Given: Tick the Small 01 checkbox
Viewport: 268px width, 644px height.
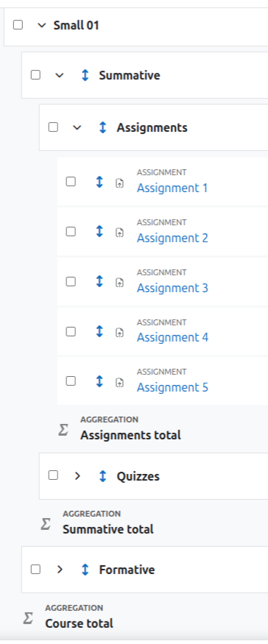Looking at the screenshot, I should (18, 24).
